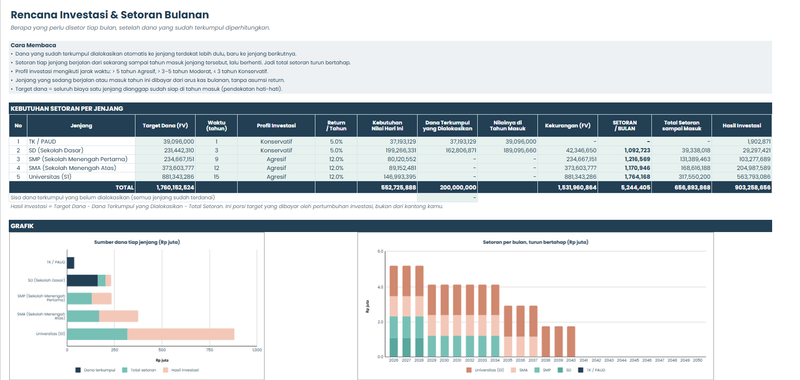
Task: Select the 'Agresif' profile cell in Universitas row
Action: point(276,176)
